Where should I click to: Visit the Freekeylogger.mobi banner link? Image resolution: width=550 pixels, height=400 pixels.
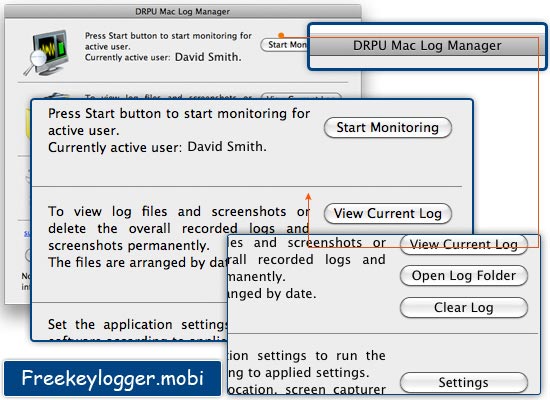point(113,378)
